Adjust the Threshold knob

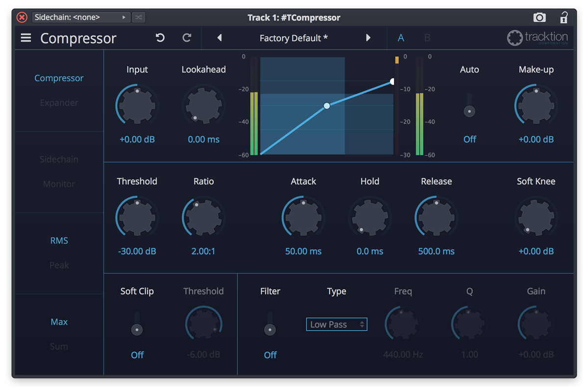(137, 216)
